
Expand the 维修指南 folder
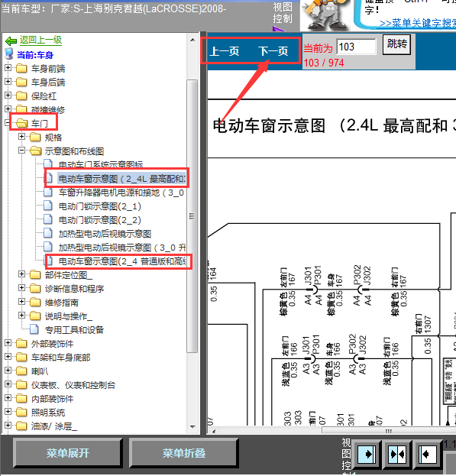coord(21,301)
